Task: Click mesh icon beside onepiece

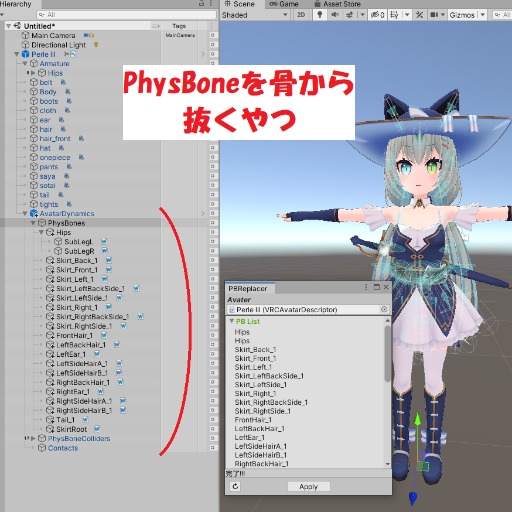Action: 81,157
